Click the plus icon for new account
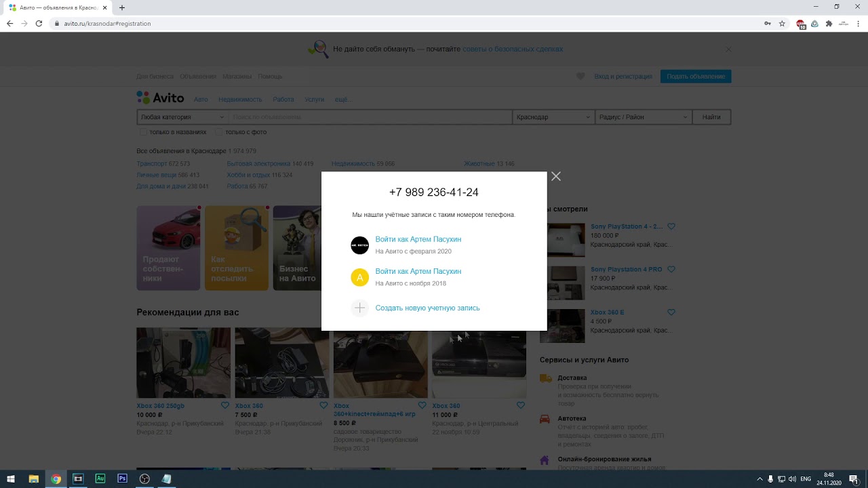The width and height of the screenshot is (868, 488). pos(359,308)
